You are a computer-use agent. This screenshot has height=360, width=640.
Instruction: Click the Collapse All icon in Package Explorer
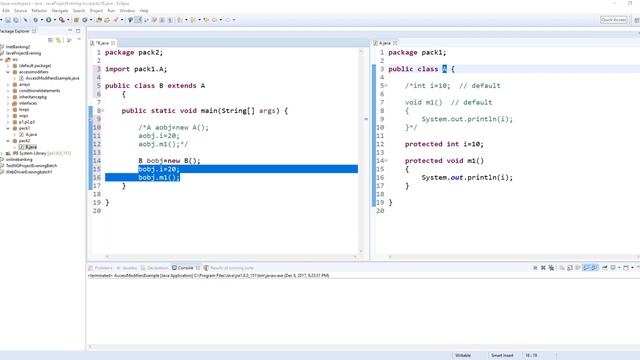(51, 40)
